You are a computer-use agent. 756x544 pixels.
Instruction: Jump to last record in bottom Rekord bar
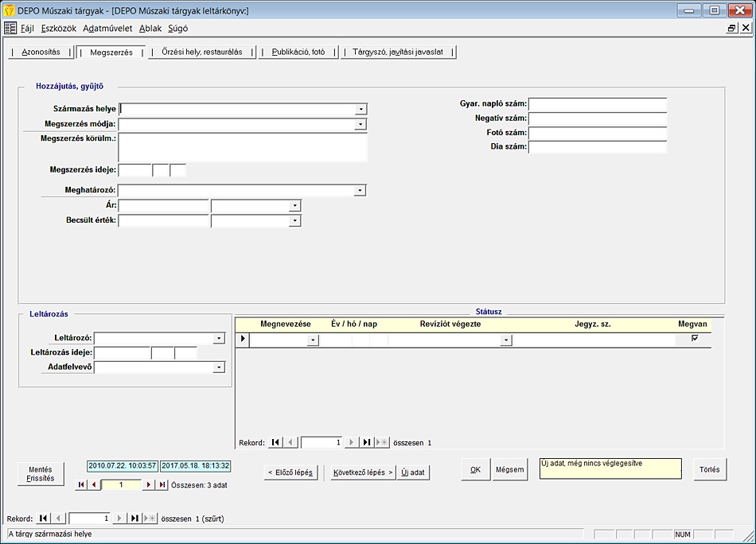click(134, 519)
